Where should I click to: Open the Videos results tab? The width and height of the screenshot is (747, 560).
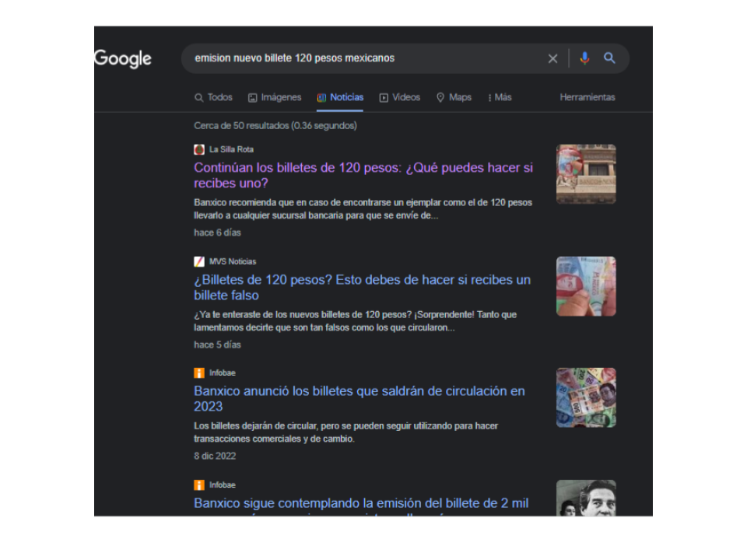click(x=400, y=97)
